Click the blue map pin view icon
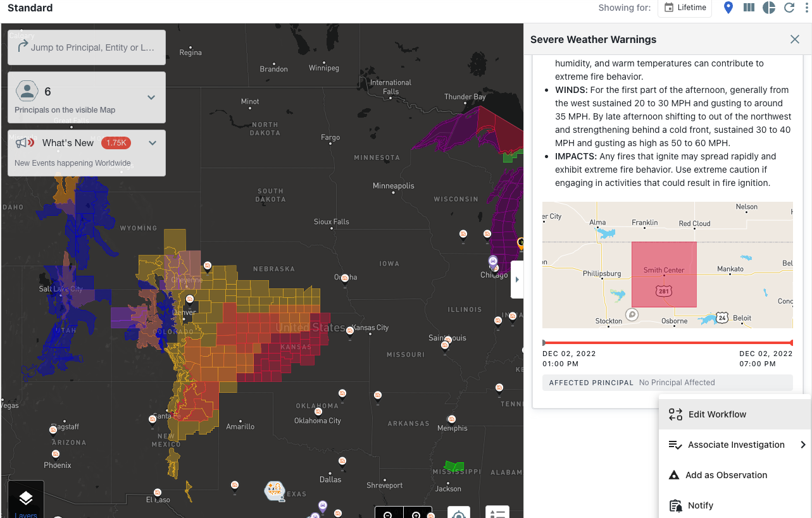Image resolution: width=812 pixels, height=518 pixels. click(x=728, y=8)
